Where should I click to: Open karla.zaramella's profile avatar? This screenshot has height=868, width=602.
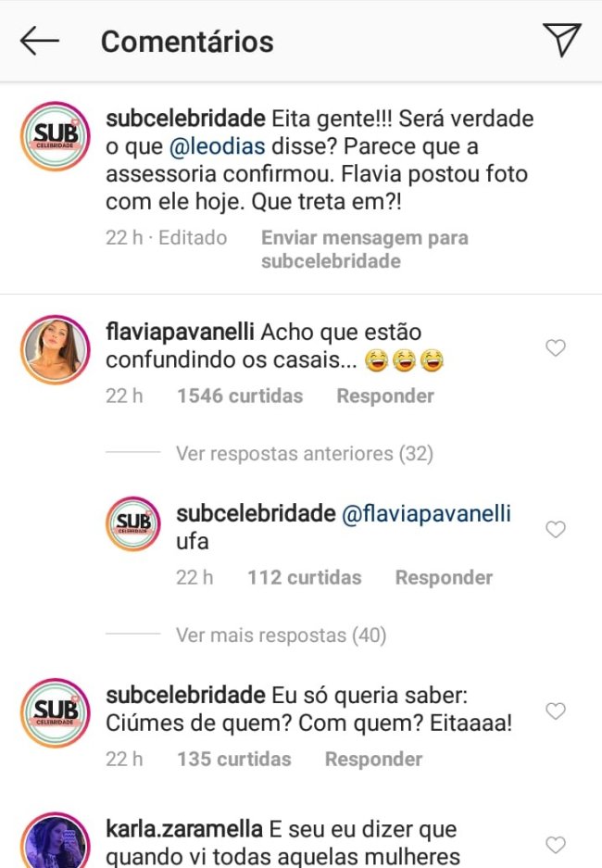click(56, 840)
